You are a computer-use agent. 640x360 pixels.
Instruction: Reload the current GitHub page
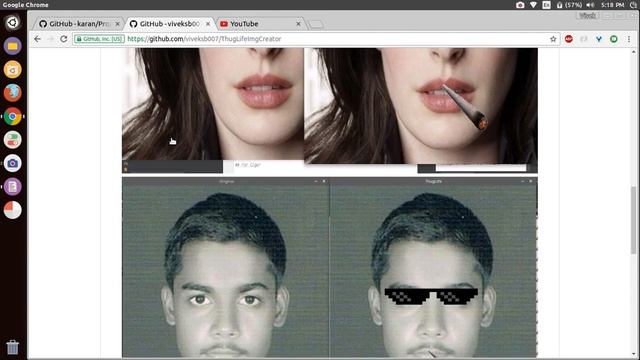click(x=64, y=39)
